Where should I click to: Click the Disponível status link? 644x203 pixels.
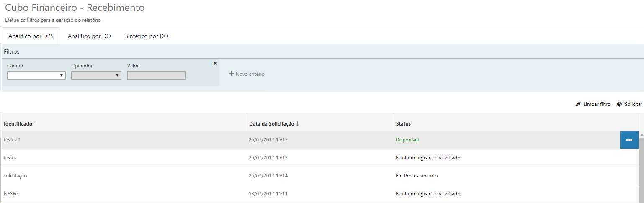(407, 140)
